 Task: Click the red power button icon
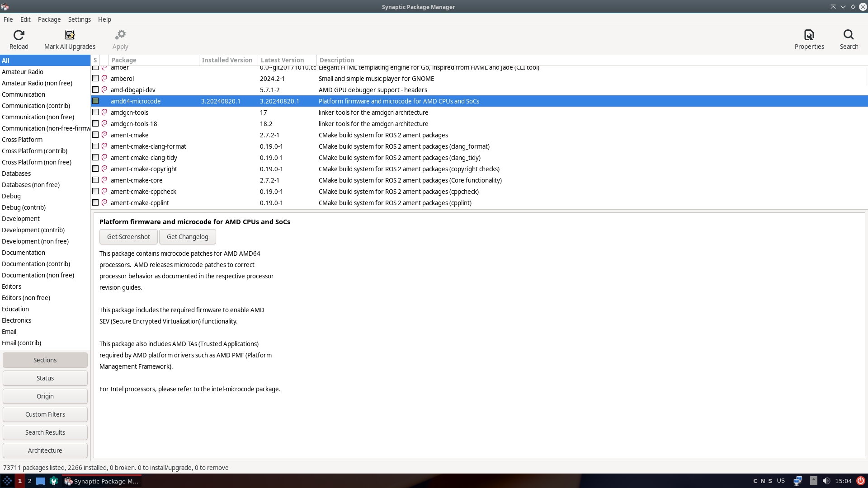[x=861, y=481]
